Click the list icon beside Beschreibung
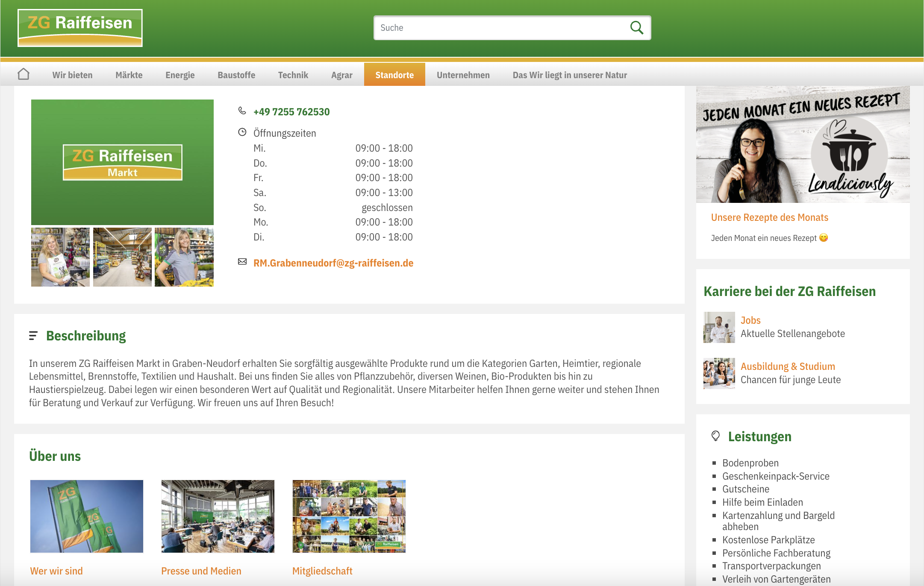 (33, 336)
